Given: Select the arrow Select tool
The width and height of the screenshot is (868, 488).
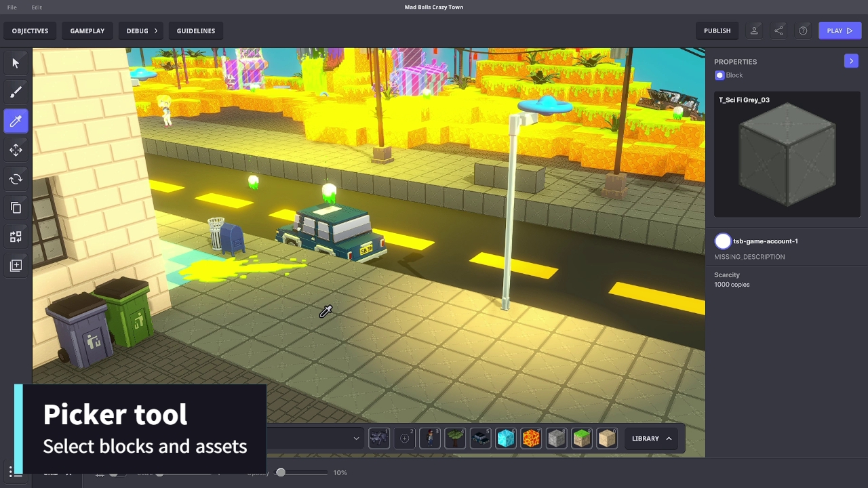Looking at the screenshot, I should 16,63.
